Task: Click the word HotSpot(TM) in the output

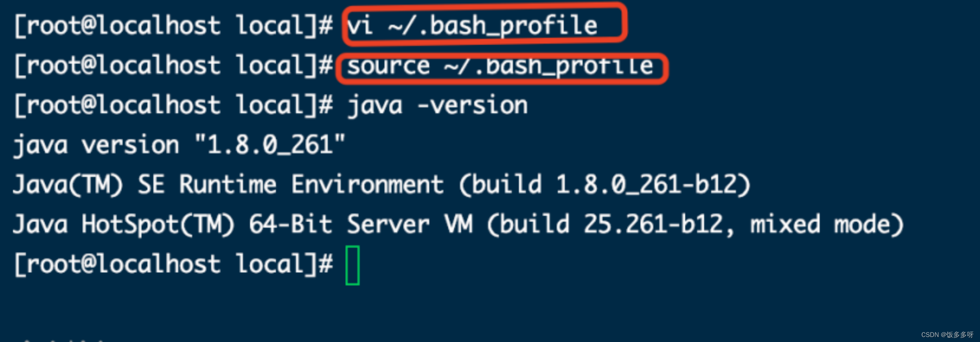Action: [x=158, y=225]
